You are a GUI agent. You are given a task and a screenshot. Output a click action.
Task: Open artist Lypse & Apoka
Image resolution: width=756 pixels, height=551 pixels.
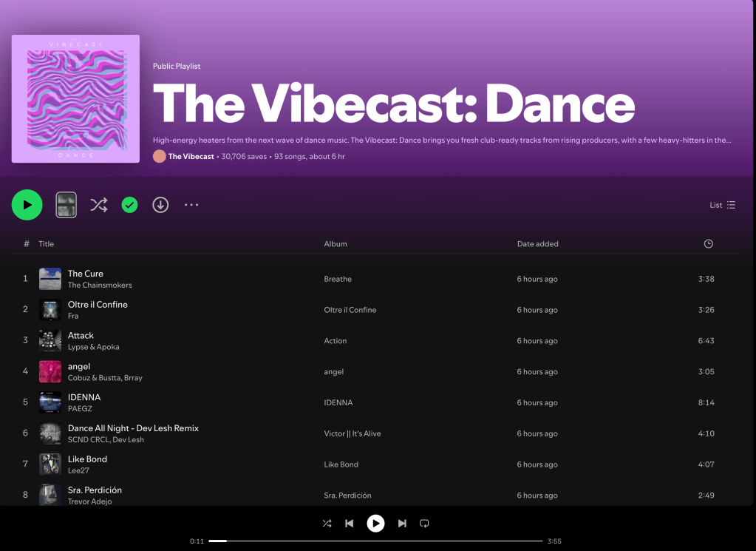point(94,347)
